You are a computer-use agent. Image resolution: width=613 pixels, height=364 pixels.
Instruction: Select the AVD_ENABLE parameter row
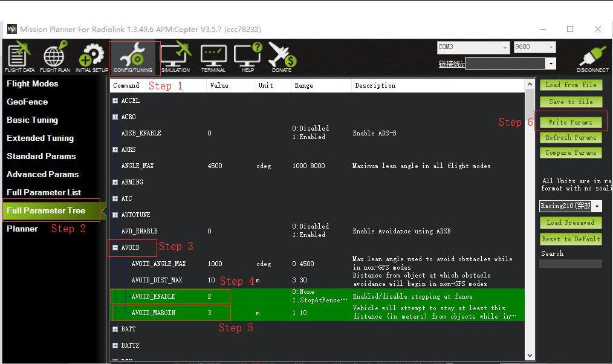[317, 231]
